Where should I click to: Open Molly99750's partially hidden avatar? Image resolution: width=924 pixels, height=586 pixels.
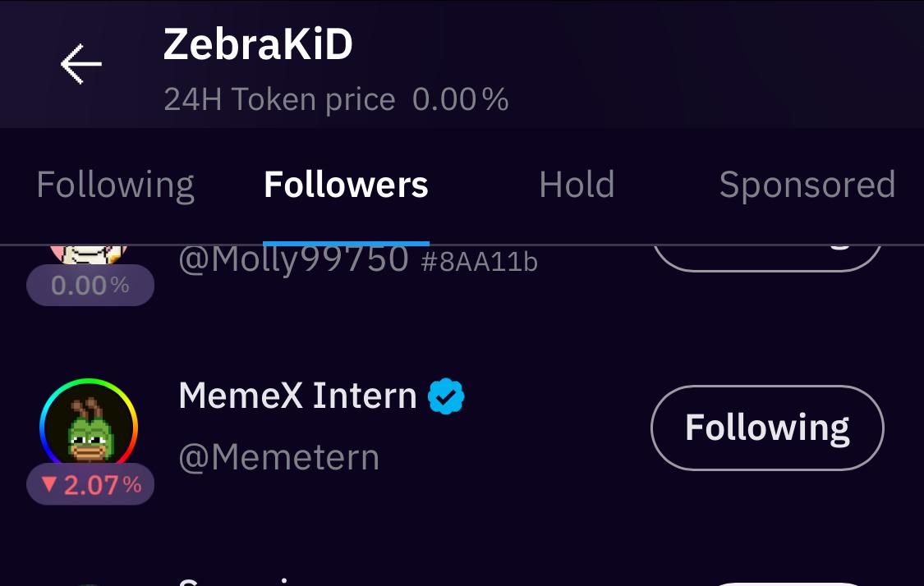[89, 254]
